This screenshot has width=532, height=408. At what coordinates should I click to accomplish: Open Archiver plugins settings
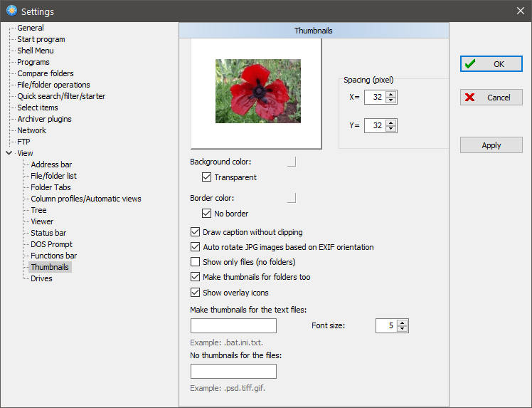(x=44, y=119)
